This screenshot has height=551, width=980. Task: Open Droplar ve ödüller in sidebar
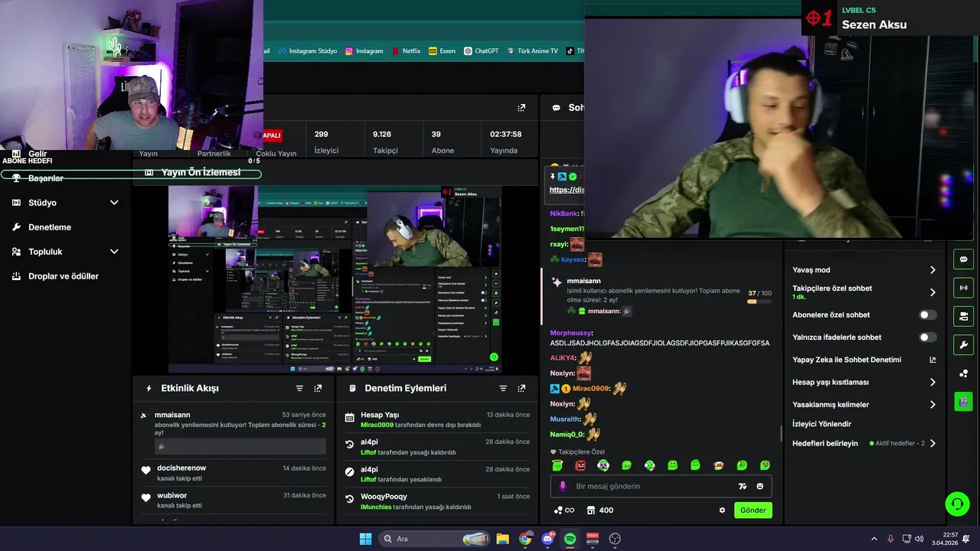pos(64,276)
